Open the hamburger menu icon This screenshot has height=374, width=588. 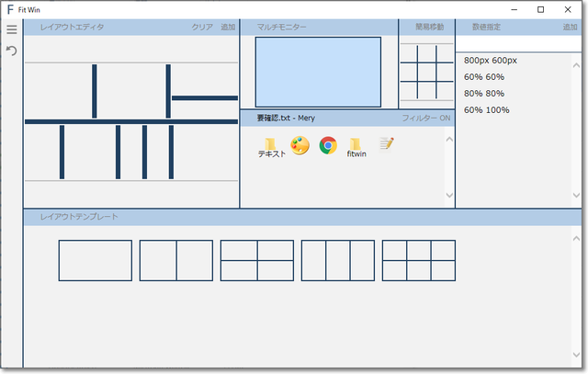tap(12, 29)
